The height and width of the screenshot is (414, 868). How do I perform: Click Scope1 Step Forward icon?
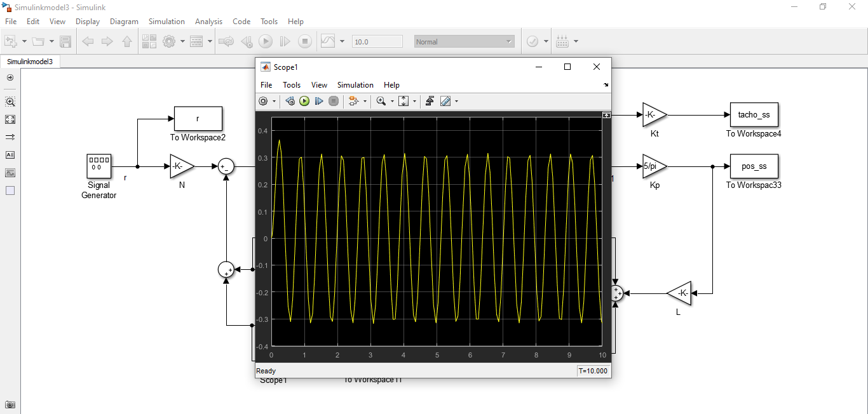pos(319,101)
